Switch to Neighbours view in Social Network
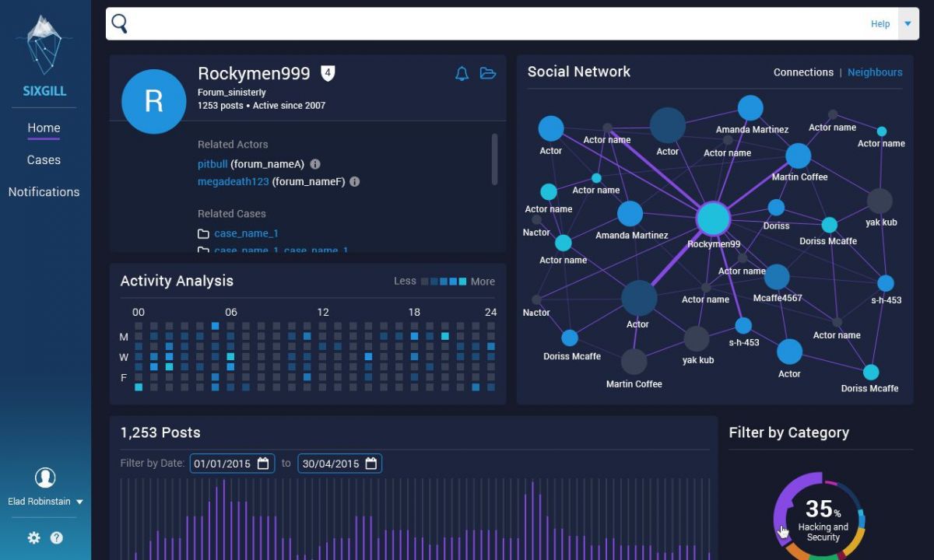The height and width of the screenshot is (560, 934). [875, 72]
